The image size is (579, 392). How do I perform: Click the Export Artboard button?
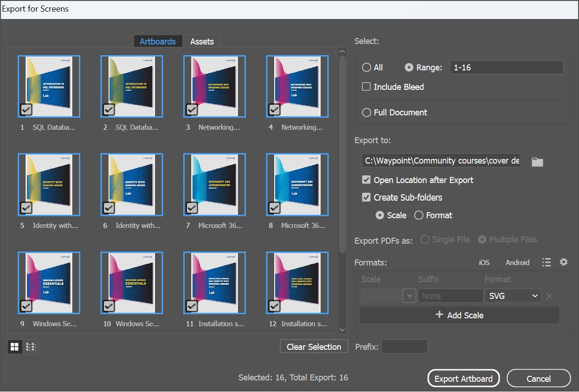click(x=463, y=379)
